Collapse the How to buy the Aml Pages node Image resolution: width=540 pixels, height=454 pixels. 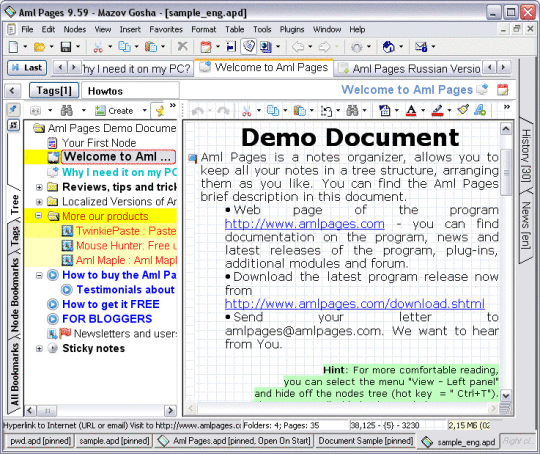click(39, 275)
